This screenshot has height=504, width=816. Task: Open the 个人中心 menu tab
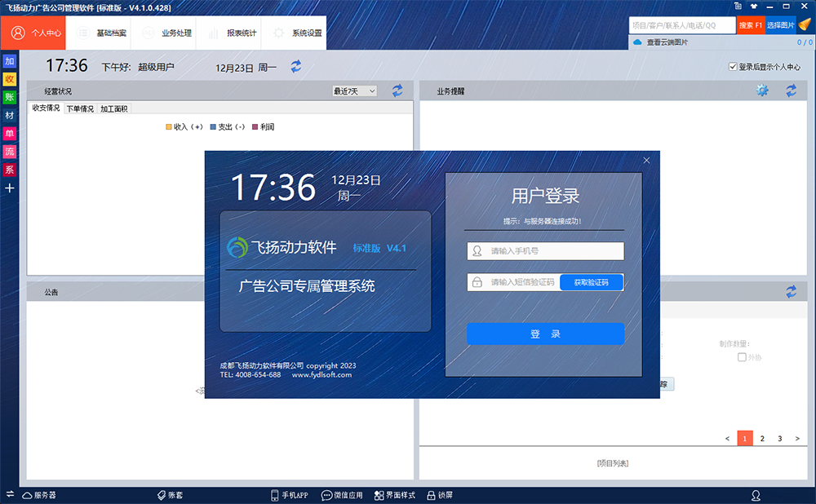(33, 33)
